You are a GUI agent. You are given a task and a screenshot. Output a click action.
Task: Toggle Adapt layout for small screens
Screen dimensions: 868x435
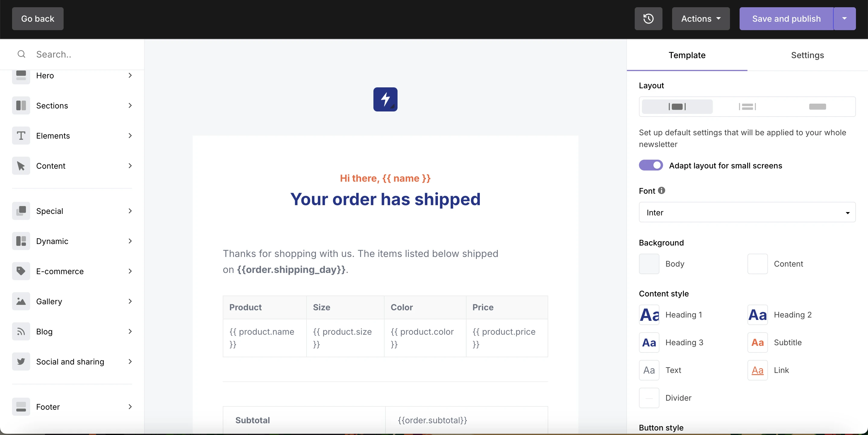pos(651,165)
